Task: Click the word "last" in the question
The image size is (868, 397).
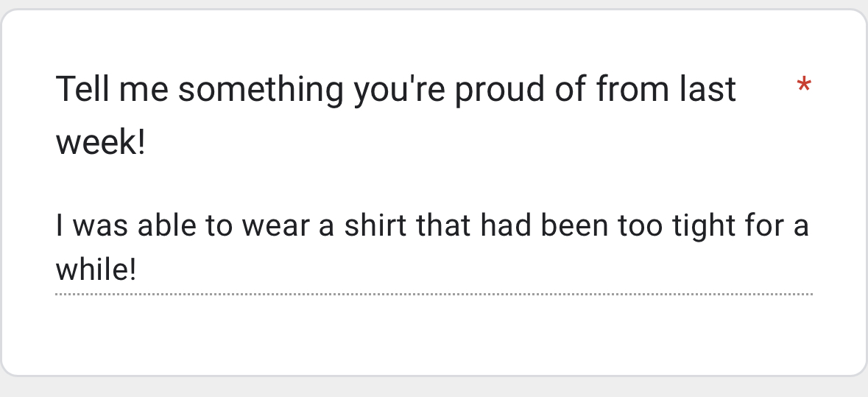Action: (707, 90)
